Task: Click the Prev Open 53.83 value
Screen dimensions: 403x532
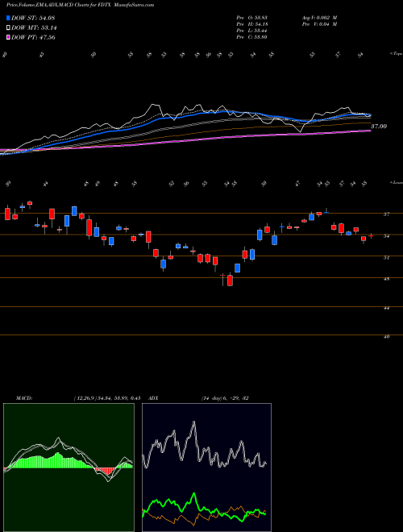Action: pyautogui.click(x=260, y=18)
